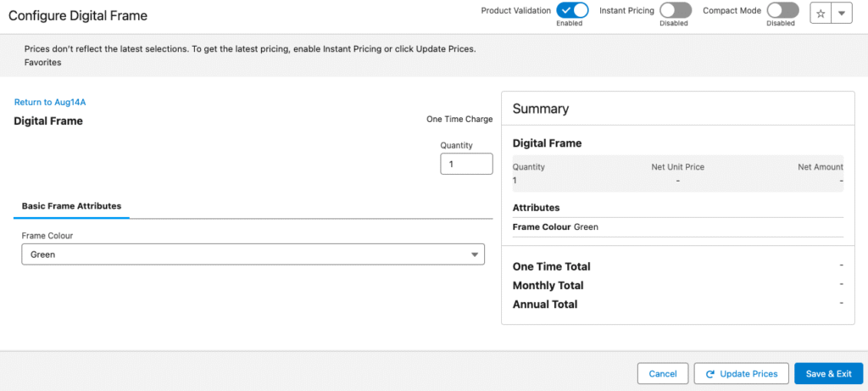The image size is (868, 391).
Task: Disable the Product Validation toggle
Action: coord(572,10)
